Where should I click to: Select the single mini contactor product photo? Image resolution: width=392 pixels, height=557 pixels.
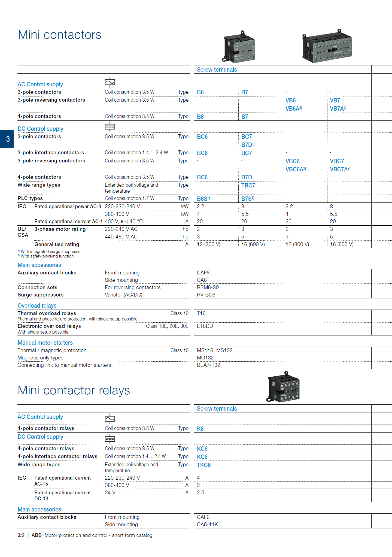pyautogui.click(x=239, y=47)
